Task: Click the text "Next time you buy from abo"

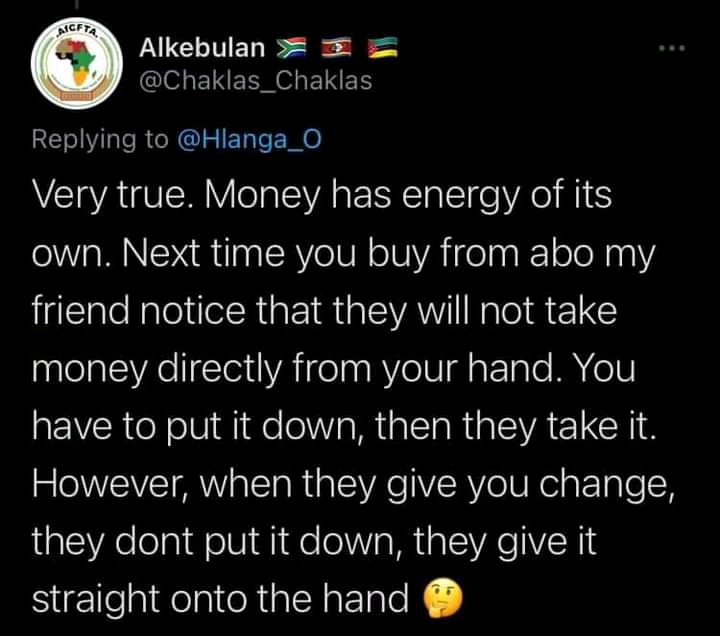Action: pyautogui.click(x=357, y=253)
